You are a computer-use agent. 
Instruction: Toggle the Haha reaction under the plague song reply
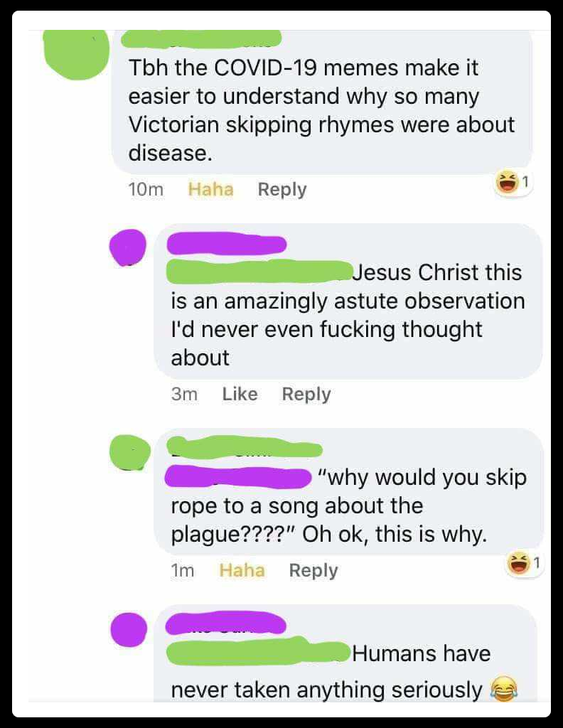(242, 570)
